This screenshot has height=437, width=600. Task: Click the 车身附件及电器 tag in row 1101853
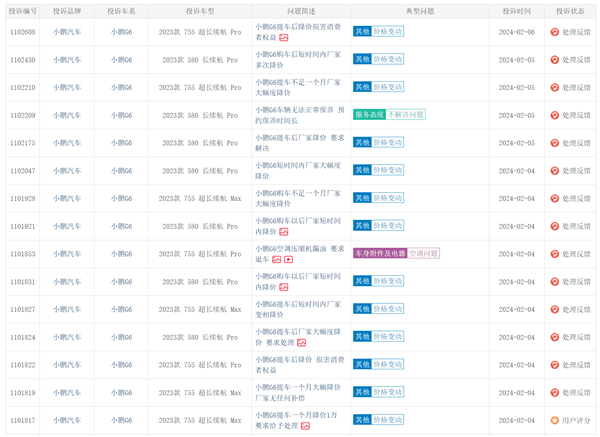coord(380,254)
